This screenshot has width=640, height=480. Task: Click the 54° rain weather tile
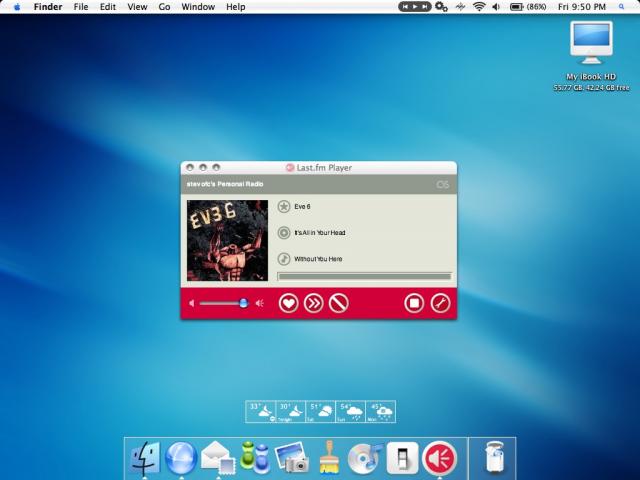[350, 412]
